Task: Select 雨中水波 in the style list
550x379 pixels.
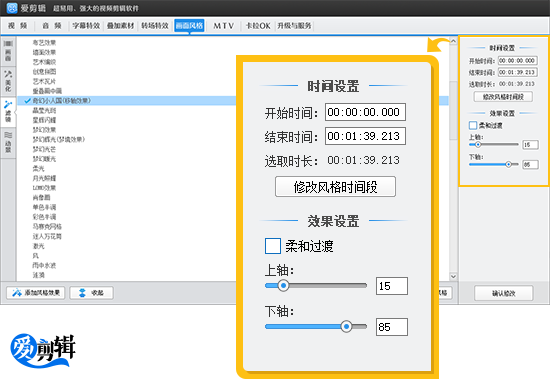Action: [x=44, y=265]
